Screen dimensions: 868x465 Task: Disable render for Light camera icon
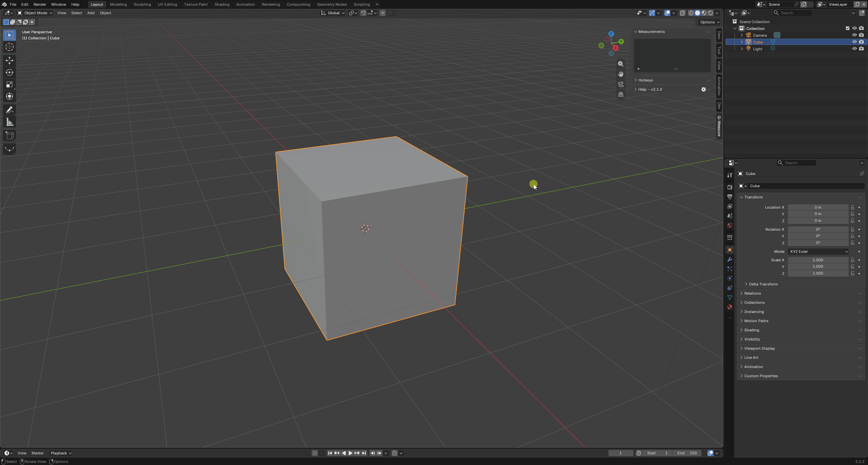coord(861,49)
